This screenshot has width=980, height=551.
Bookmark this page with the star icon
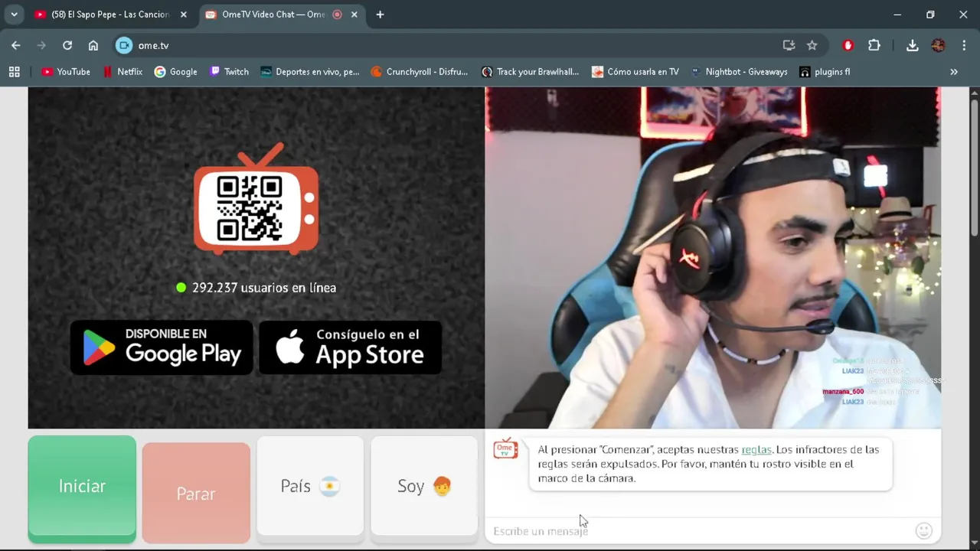click(812, 45)
